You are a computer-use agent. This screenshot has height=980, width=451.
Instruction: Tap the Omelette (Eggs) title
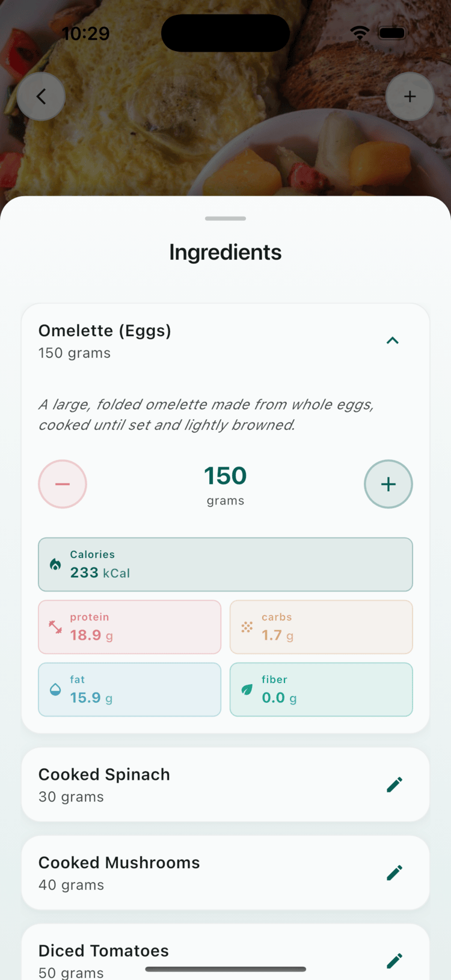pos(105,331)
